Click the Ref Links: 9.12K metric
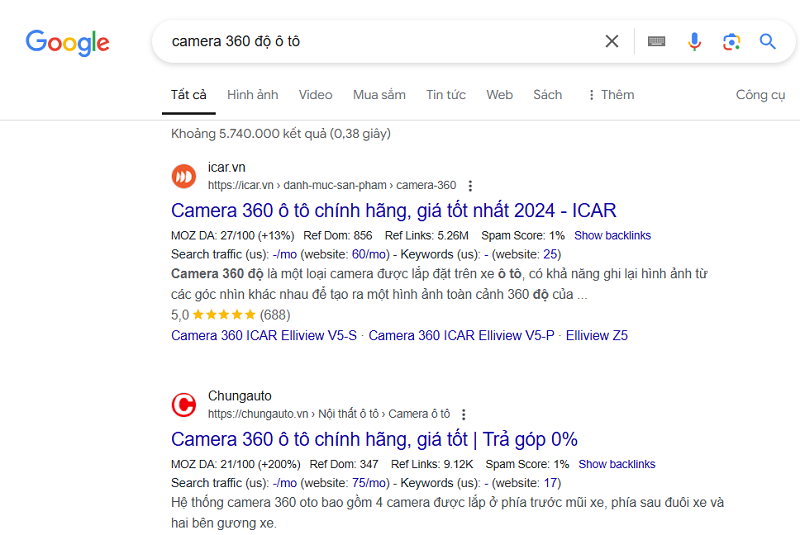The image size is (800, 535). click(x=432, y=464)
